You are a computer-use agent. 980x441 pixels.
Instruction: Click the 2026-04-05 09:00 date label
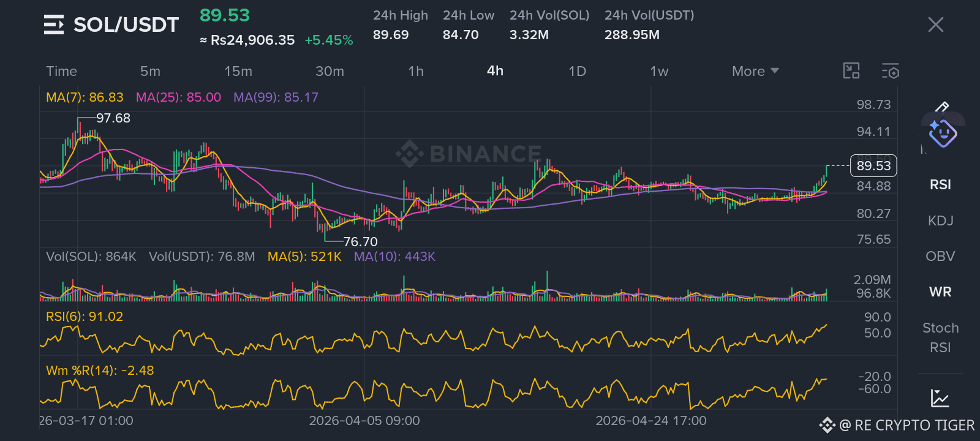point(364,421)
